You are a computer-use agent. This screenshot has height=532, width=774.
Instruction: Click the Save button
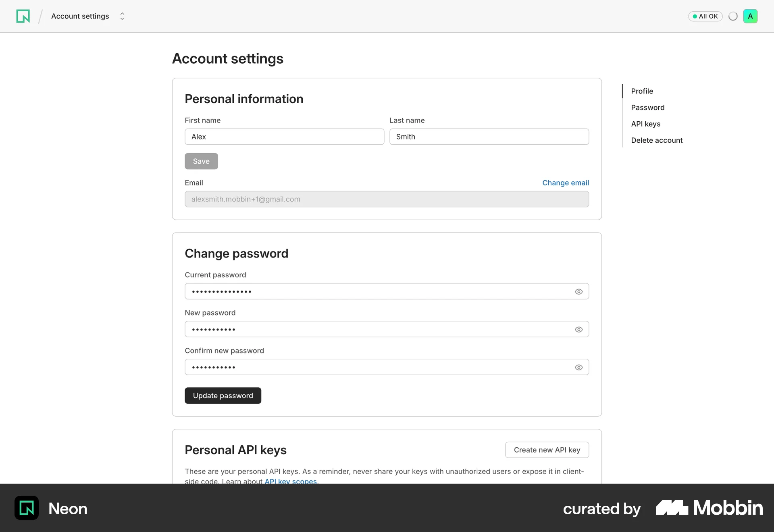pos(201,161)
